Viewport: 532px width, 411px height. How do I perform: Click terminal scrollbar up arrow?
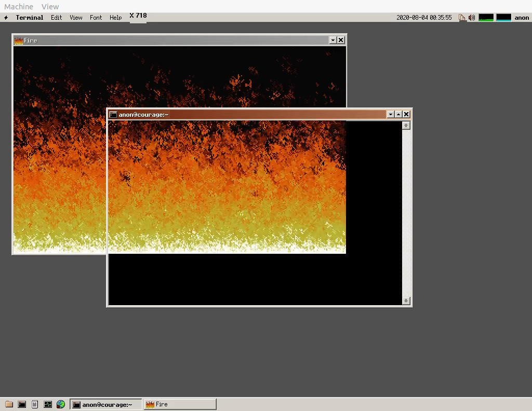(406, 126)
